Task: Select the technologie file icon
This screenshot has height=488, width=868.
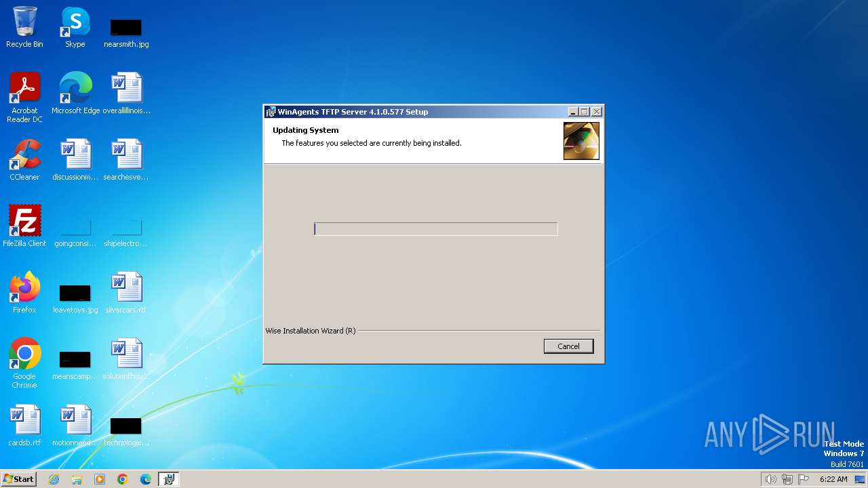Action: (x=126, y=431)
